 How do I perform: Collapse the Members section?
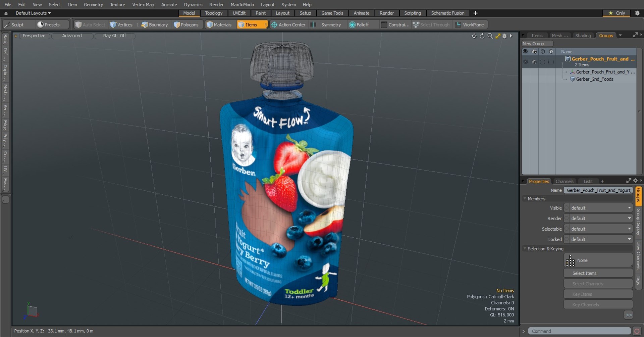click(x=525, y=199)
